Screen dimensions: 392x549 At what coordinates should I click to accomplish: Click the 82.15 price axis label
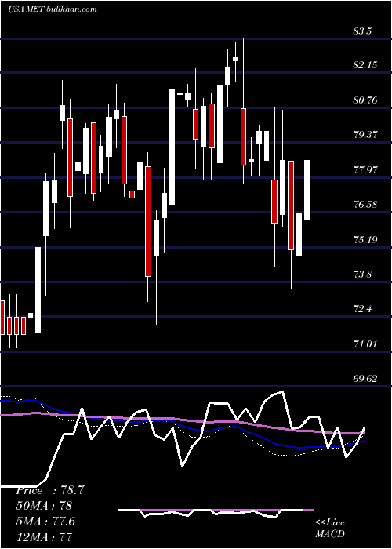tap(365, 65)
